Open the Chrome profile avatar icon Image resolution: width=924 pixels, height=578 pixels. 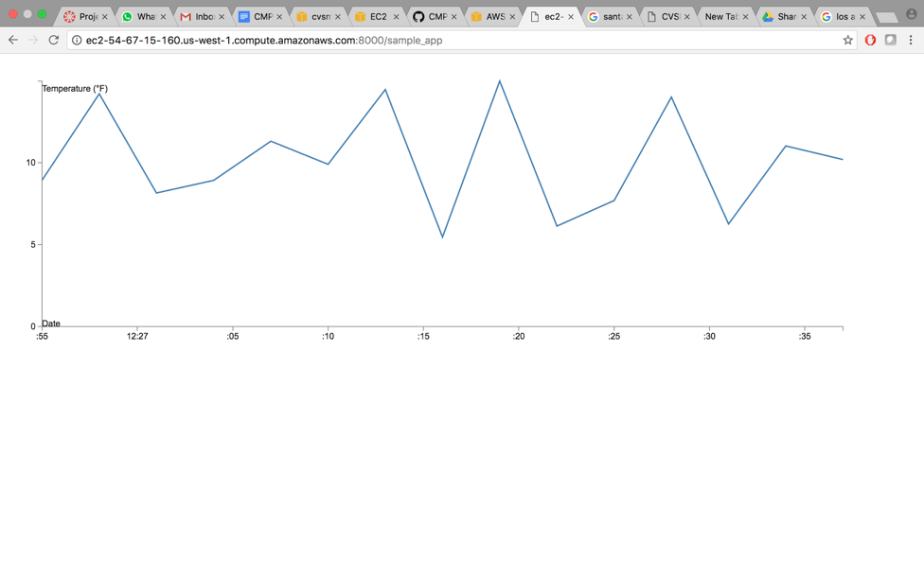pos(911,13)
